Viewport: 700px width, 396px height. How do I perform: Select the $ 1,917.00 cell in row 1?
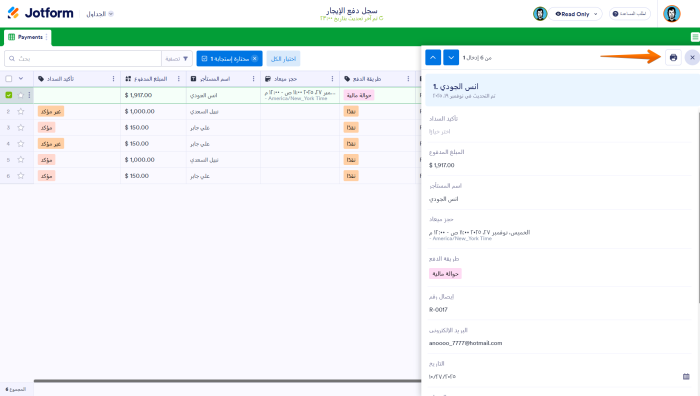point(153,95)
